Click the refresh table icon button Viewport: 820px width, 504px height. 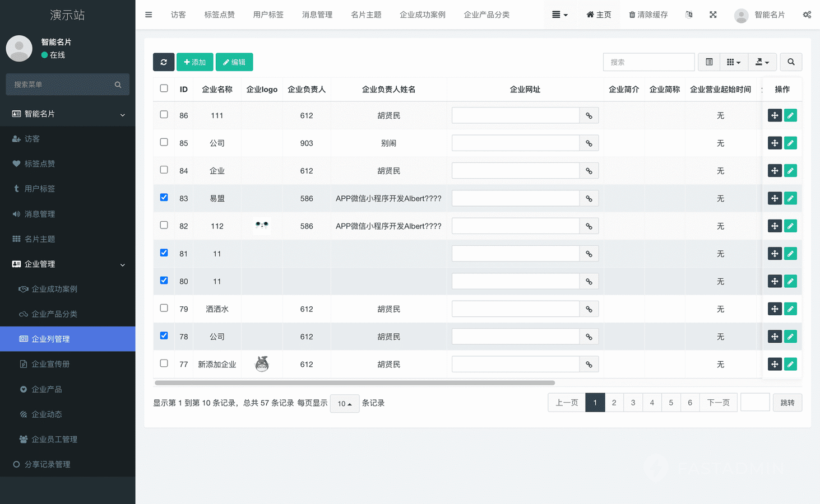click(163, 62)
